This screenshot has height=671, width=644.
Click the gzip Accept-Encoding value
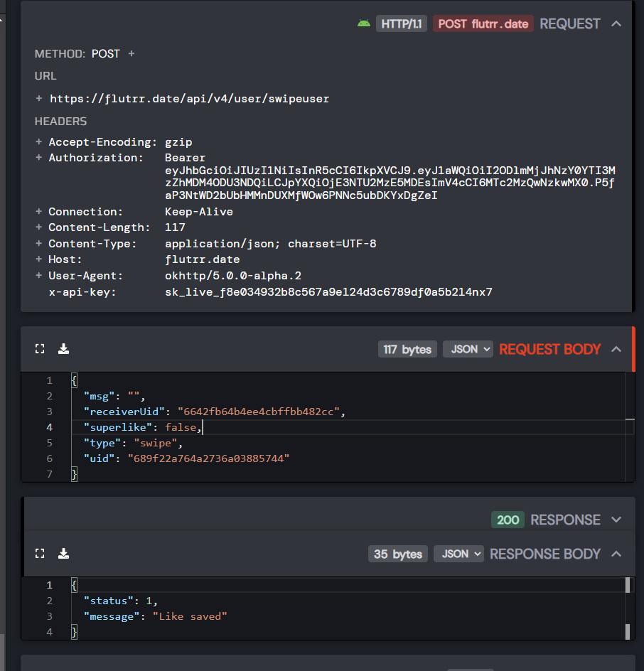(178, 142)
